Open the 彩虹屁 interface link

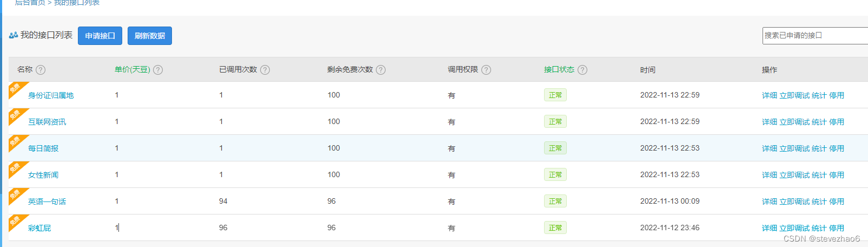pyautogui.click(x=39, y=228)
